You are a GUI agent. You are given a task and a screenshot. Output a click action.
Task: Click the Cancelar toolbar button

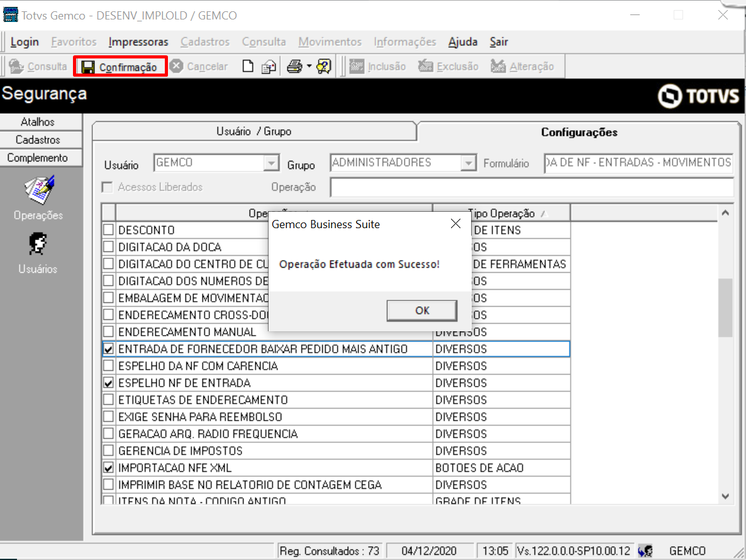[x=199, y=67]
